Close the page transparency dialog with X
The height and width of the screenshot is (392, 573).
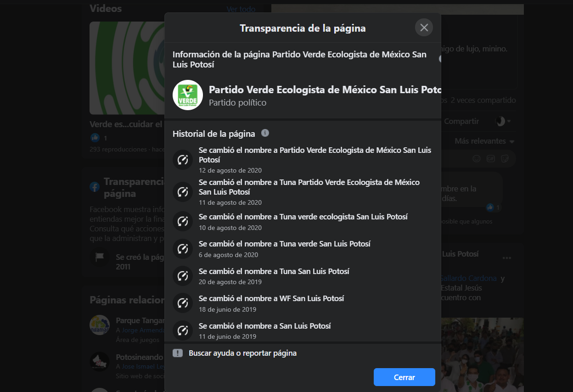tap(424, 28)
